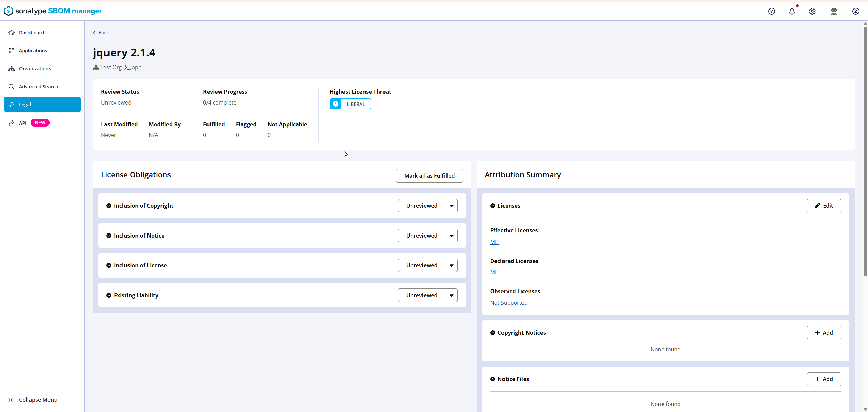868x412 pixels.
Task: Click plus icon for Copyright Notices
Action: [817, 333]
